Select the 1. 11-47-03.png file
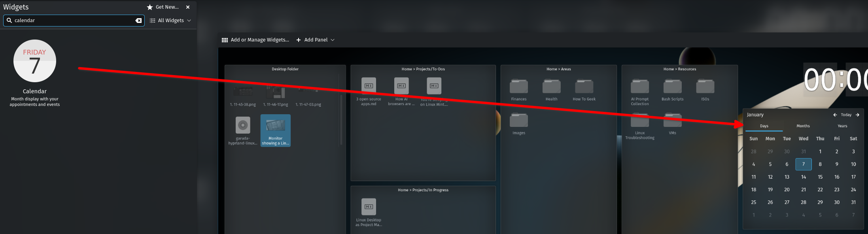Viewport: 868px width, 234px height. pos(308,96)
